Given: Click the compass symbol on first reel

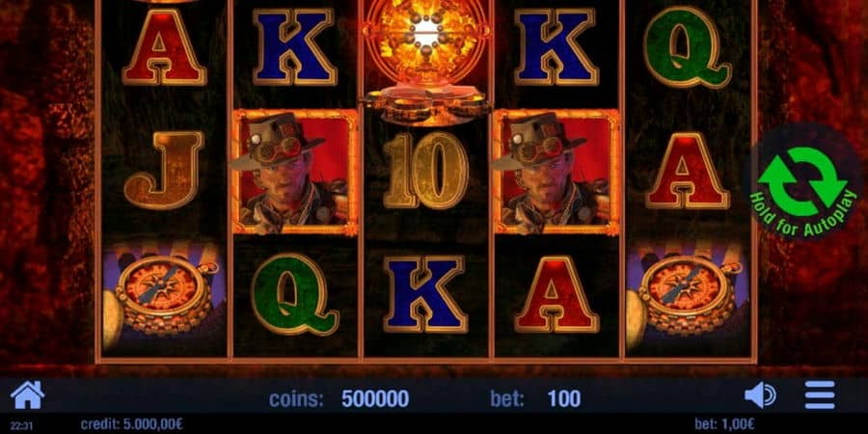Looking at the screenshot, I should [x=164, y=297].
